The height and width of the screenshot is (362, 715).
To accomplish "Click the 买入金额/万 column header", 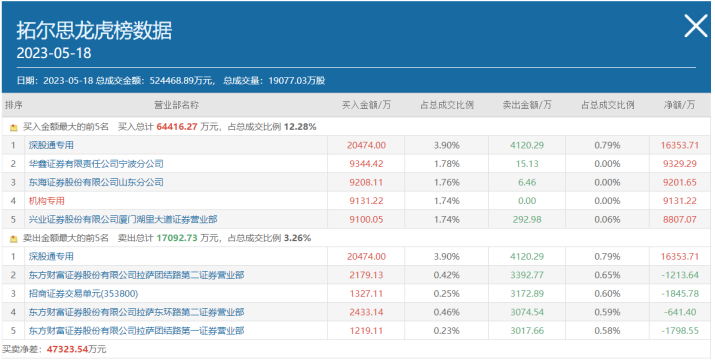I will click(x=366, y=105).
